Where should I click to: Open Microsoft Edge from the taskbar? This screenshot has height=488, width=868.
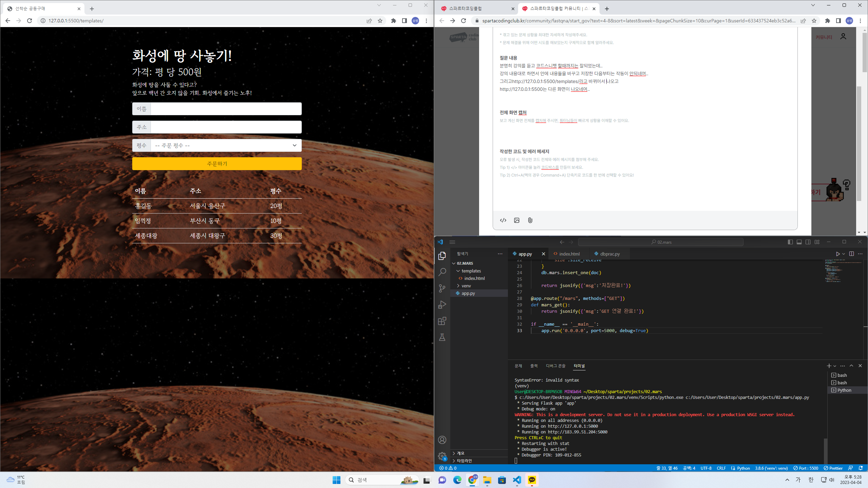[457, 480]
